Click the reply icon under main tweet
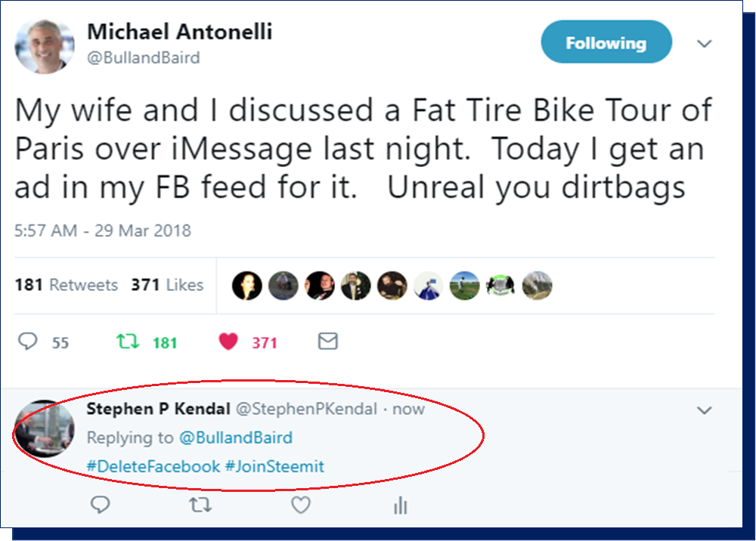The height and width of the screenshot is (541, 756). tap(28, 342)
